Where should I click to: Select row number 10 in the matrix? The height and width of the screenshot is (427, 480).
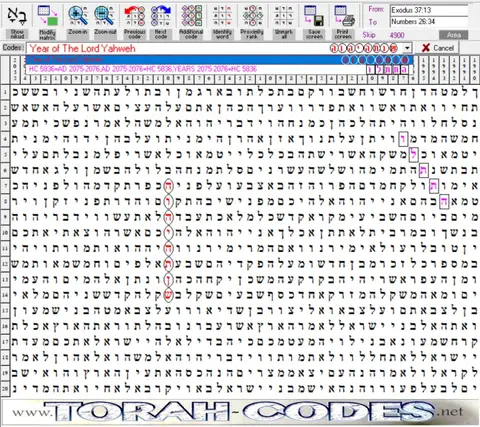[x=5, y=232]
